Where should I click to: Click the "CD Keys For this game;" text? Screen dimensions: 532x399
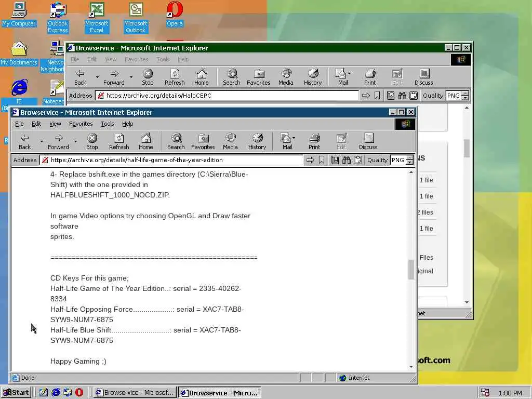(x=89, y=278)
